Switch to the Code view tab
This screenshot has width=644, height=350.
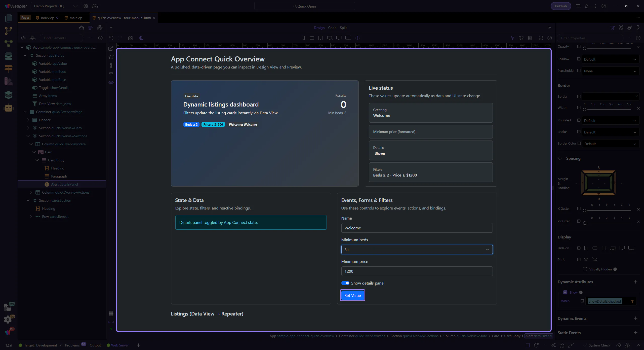[x=332, y=28]
